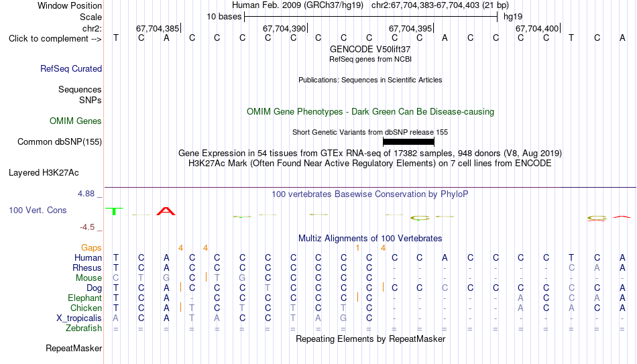The height and width of the screenshot is (364, 637).
Task: Select the Rhesus alignment row label
Action: click(87, 268)
